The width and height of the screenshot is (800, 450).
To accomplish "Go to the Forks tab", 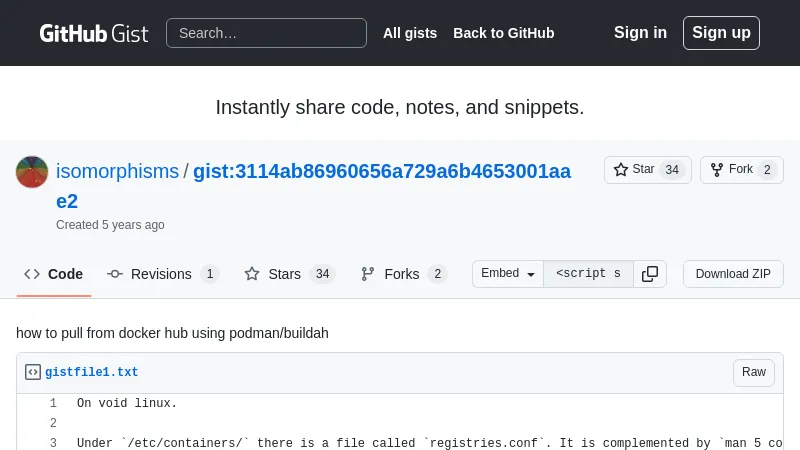I will 403,274.
